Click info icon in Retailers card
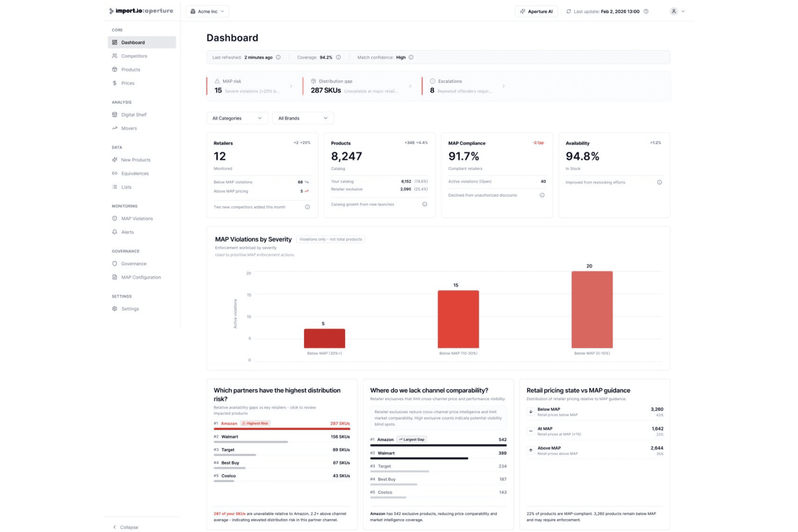The height and width of the screenshot is (532, 798). click(x=307, y=207)
